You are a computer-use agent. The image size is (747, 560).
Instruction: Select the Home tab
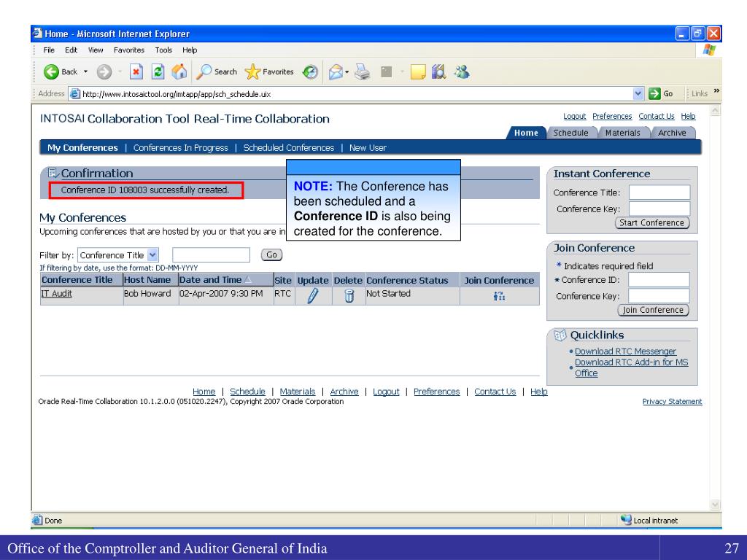[526, 133]
